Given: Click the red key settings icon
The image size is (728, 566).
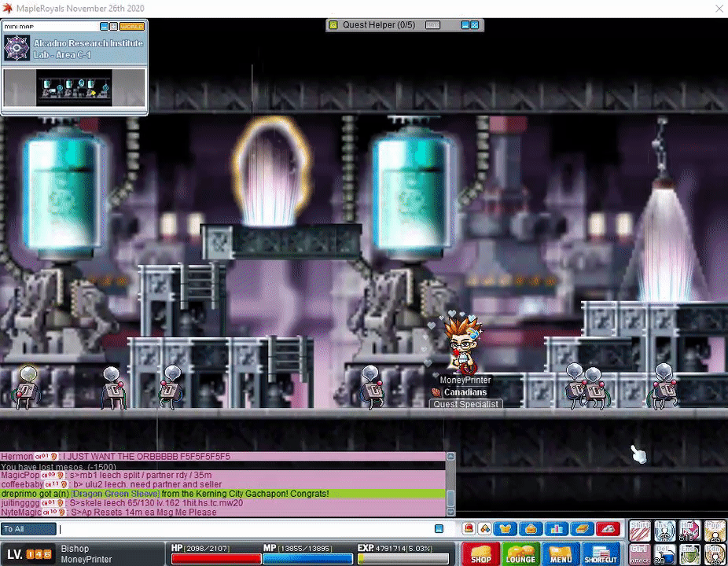Looking at the screenshot, I should [609, 528].
